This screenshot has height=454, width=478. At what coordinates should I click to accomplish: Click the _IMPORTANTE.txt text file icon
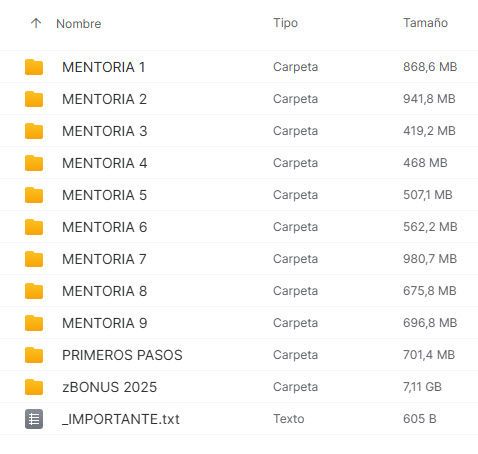click(x=34, y=419)
